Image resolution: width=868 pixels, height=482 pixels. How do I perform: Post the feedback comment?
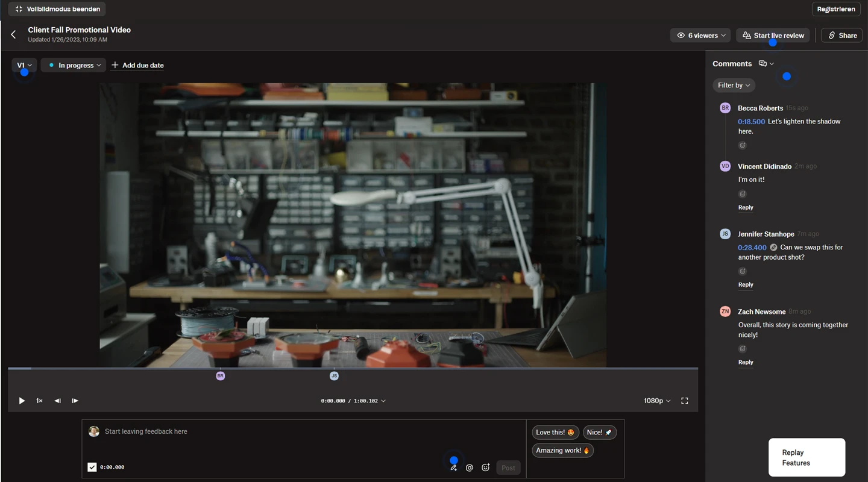tap(508, 468)
